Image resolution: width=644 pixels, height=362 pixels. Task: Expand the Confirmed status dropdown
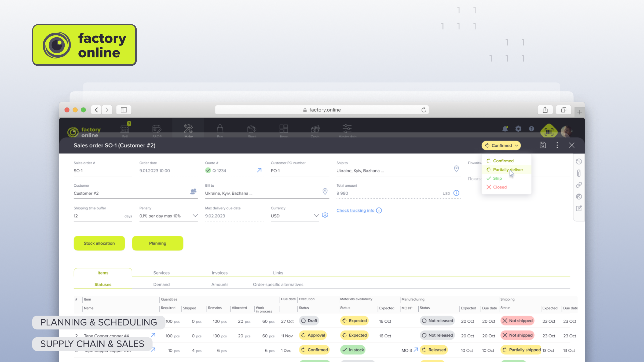pyautogui.click(x=501, y=145)
